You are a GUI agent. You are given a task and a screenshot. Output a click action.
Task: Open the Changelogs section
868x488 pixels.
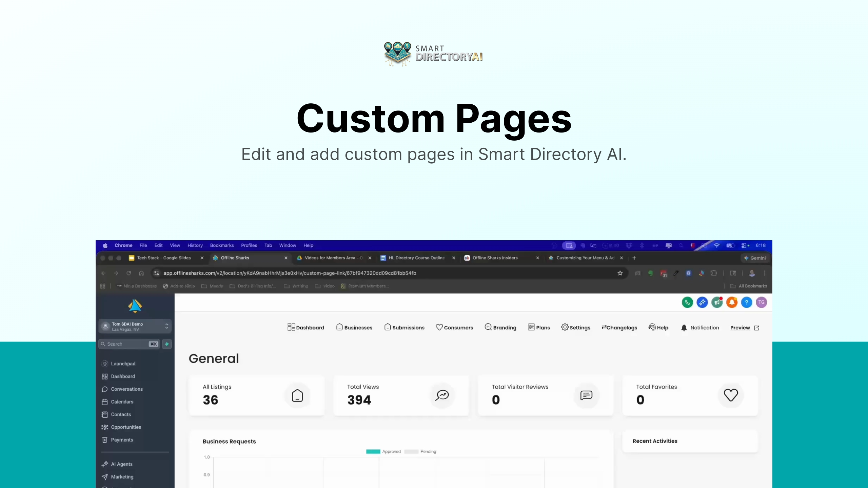(619, 327)
